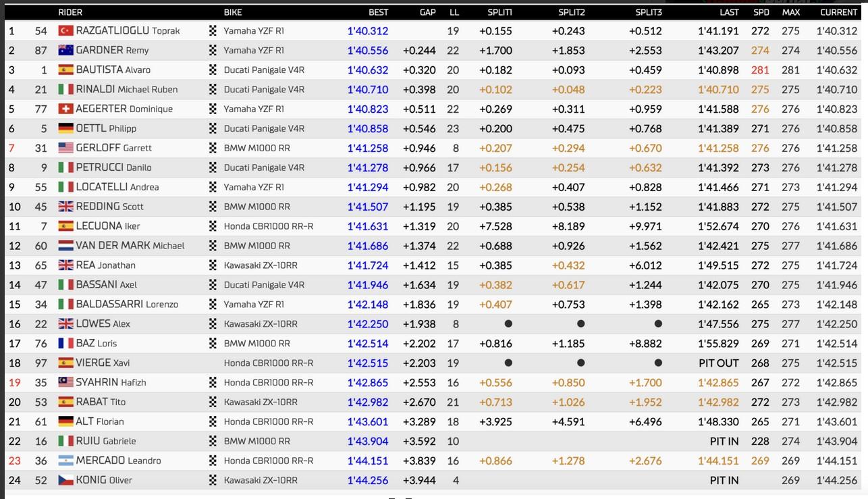The height and width of the screenshot is (499, 868).
Task: Click the Turkish flag next to Razgatlioglu
Action: [x=65, y=30]
